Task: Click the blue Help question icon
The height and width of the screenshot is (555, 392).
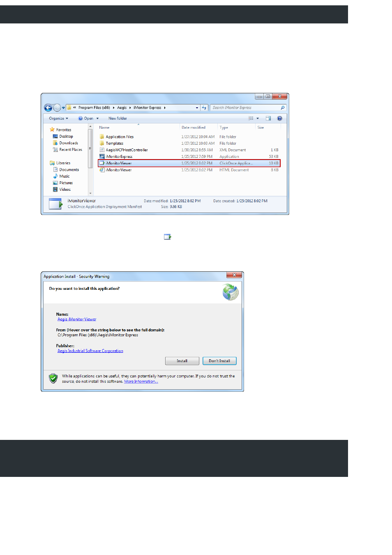Action: click(x=279, y=118)
